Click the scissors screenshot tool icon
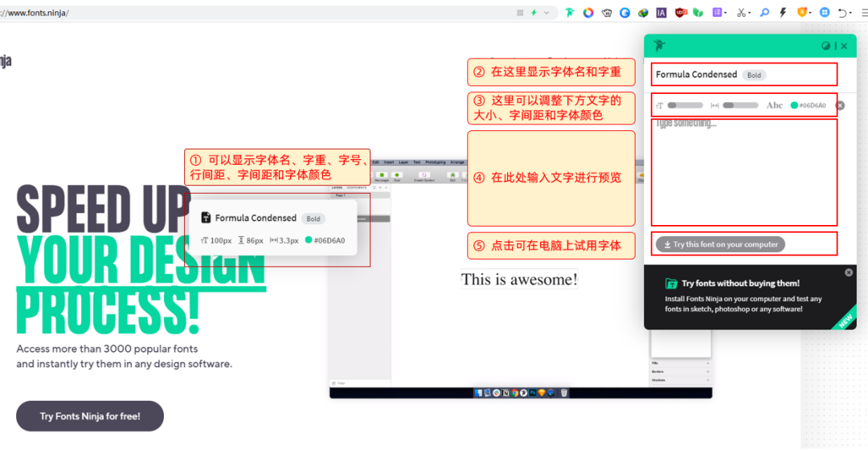The image size is (868, 450). [x=741, y=13]
